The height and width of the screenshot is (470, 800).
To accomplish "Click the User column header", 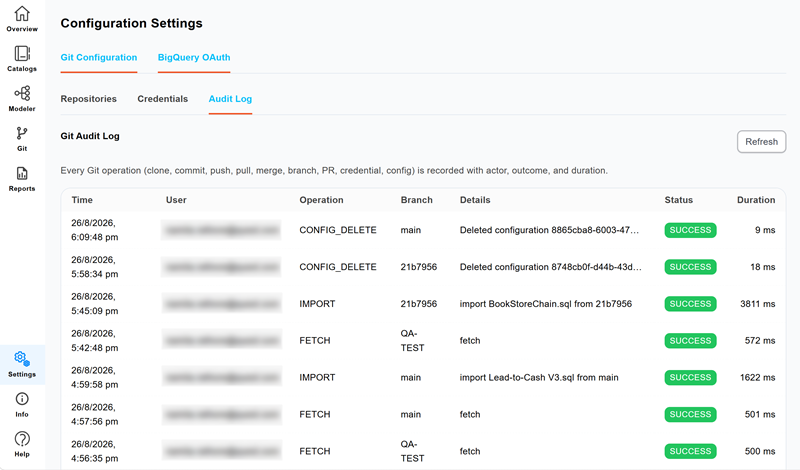I will point(176,200).
